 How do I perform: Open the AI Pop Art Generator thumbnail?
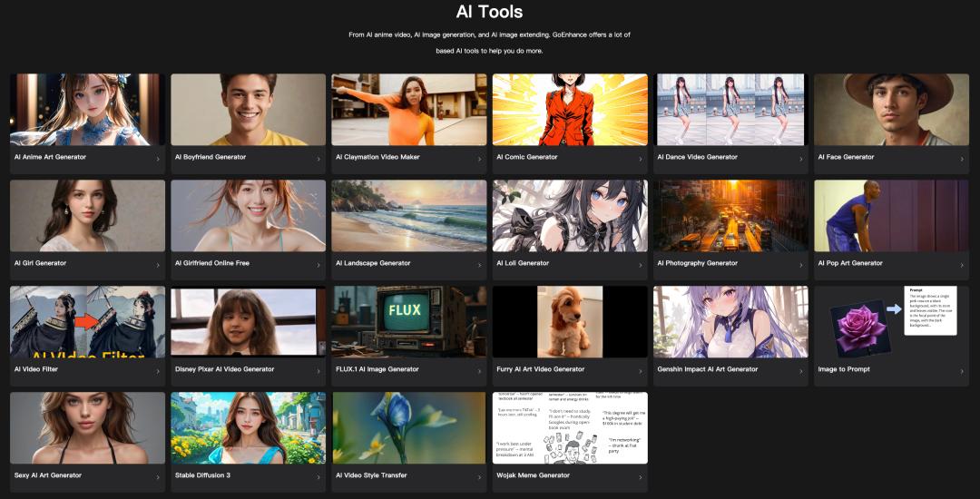click(x=891, y=215)
